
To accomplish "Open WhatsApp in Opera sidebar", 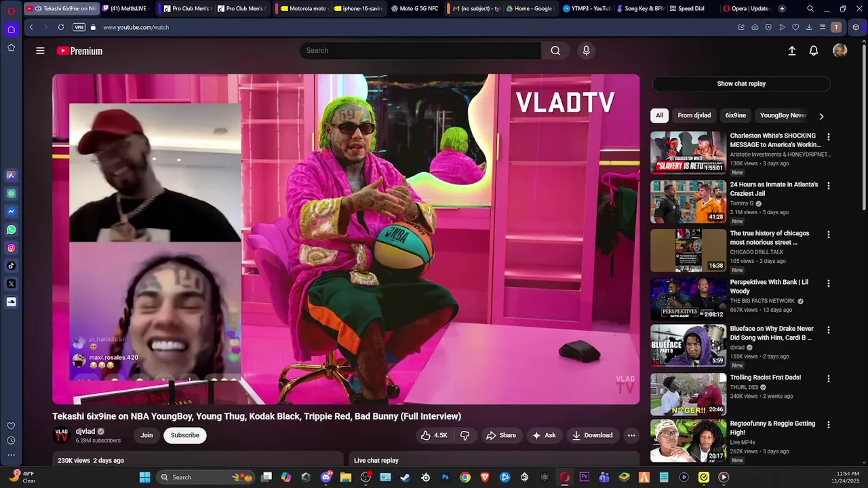I will tap(11, 230).
